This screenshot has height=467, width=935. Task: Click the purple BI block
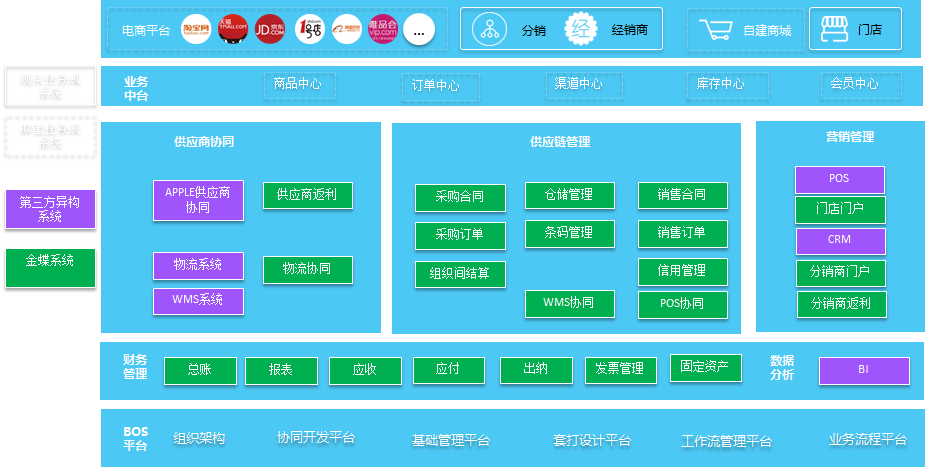(x=864, y=370)
